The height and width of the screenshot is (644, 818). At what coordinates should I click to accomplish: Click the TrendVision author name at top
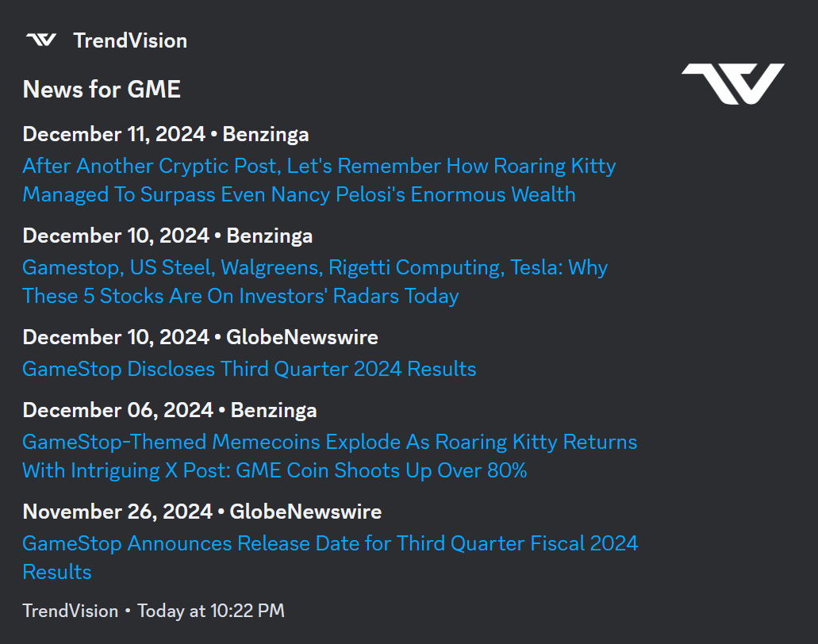click(130, 40)
